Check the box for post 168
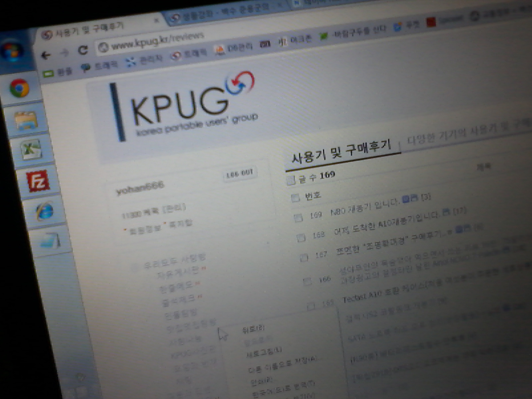This screenshot has width=532, height=399. (x=301, y=238)
